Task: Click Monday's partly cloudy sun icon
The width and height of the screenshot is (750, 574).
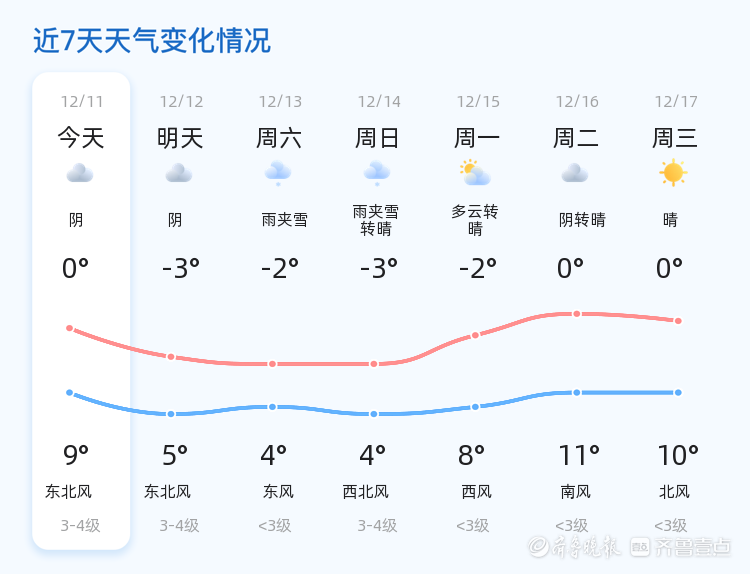Action: [475, 174]
